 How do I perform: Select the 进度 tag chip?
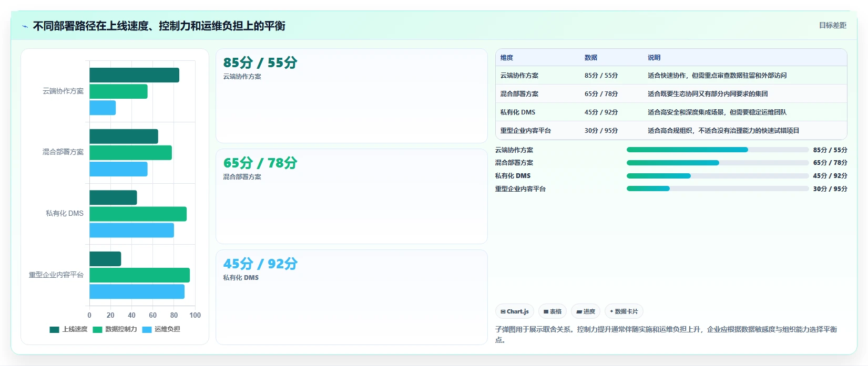click(586, 311)
